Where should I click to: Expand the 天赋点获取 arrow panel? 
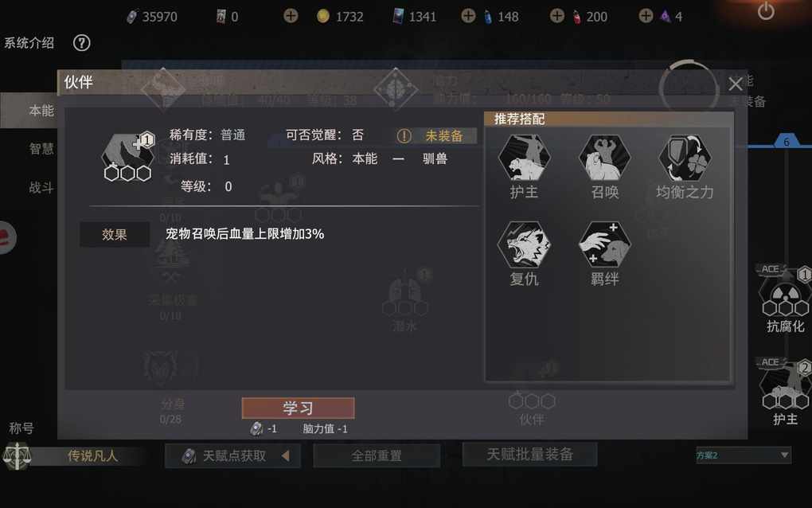pos(285,455)
